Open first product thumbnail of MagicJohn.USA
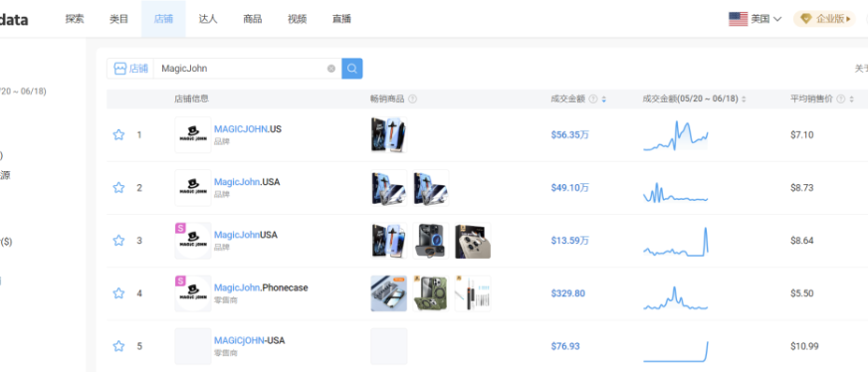868x372 pixels. click(x=388, y=188)
